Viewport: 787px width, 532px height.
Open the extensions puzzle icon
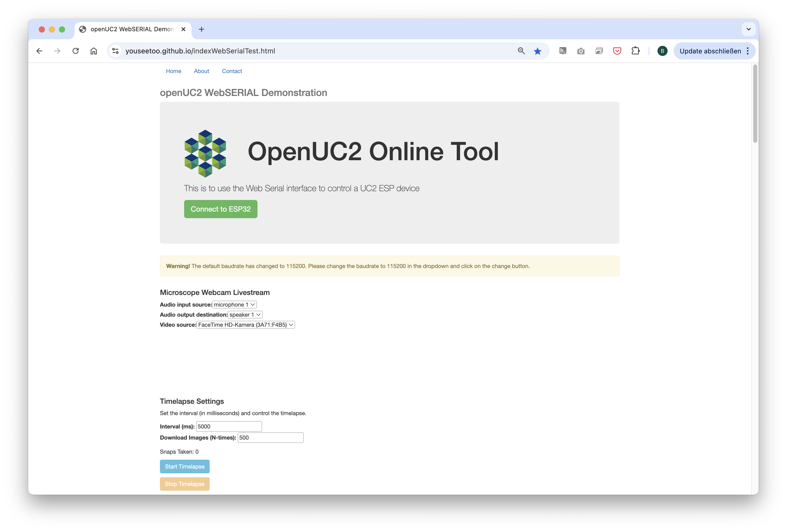(x=635, y=51)
